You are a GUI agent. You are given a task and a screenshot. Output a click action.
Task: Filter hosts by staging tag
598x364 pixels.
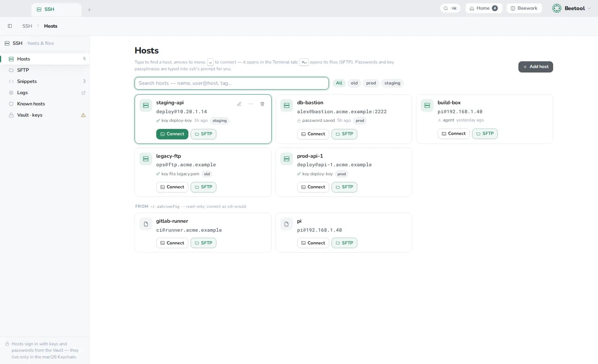392,83
